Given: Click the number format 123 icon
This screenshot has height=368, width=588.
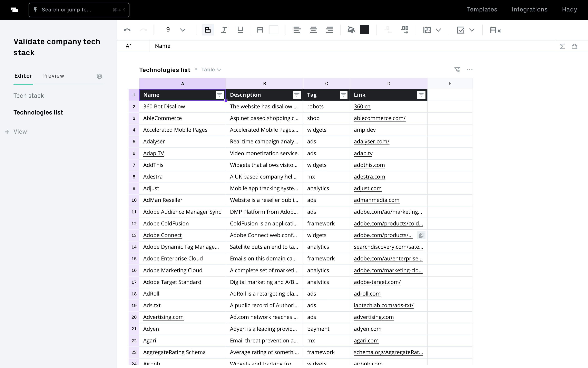Looking at the screenshot, I should pos(427,30).
